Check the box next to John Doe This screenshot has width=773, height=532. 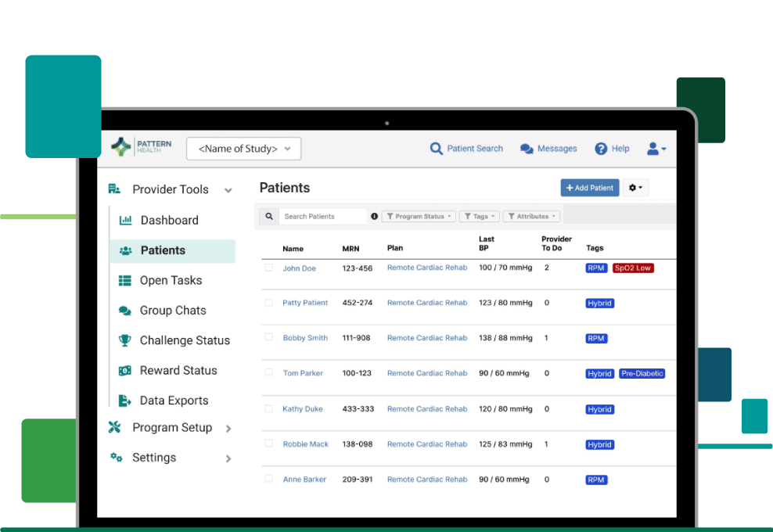pos(268,268)
